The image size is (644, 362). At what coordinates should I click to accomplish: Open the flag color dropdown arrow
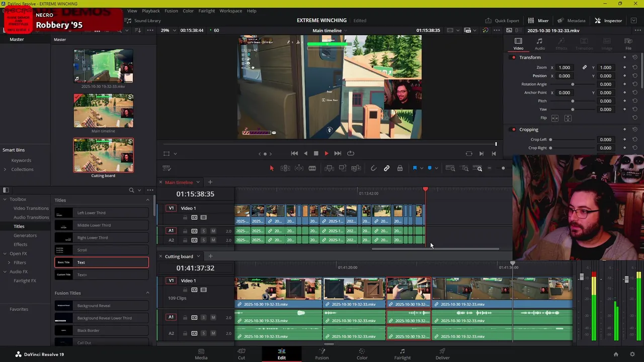tap(421, 168)
